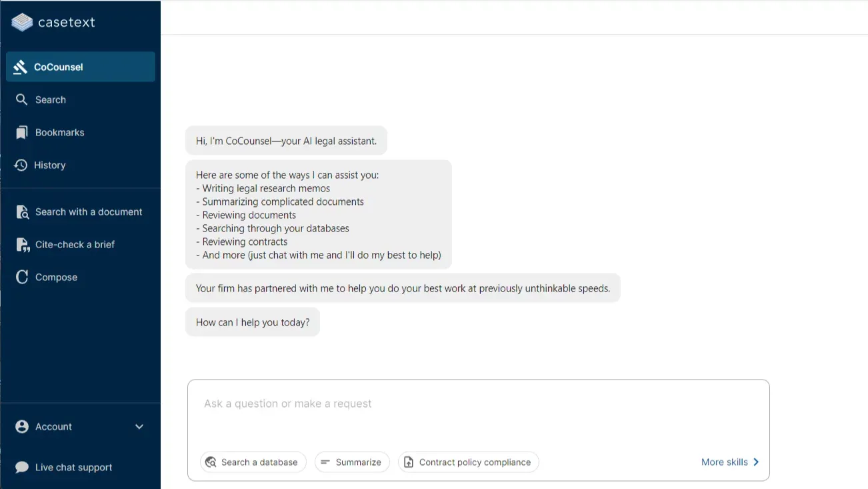
Task: Click the Compose icon
Action: [x=22, y=277]
